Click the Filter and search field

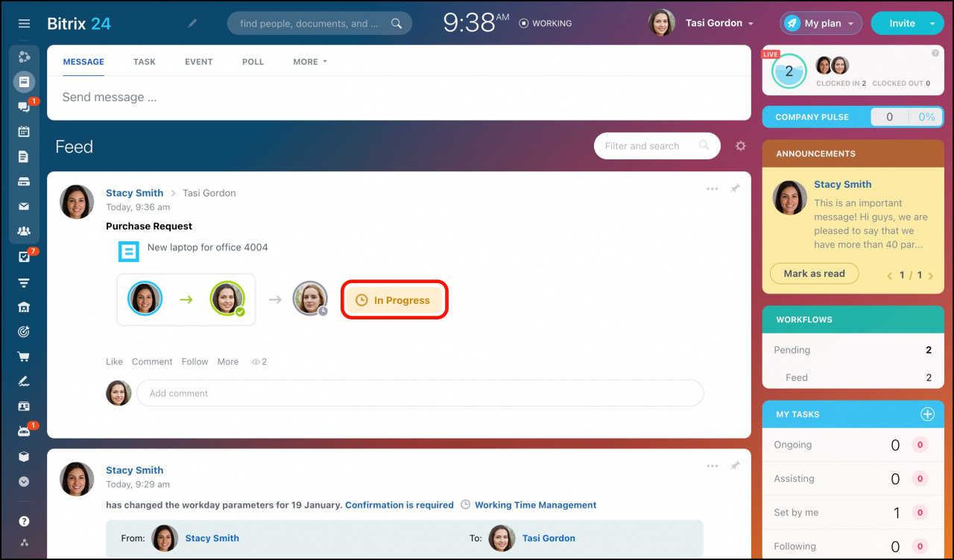click(x=657, y=146)
